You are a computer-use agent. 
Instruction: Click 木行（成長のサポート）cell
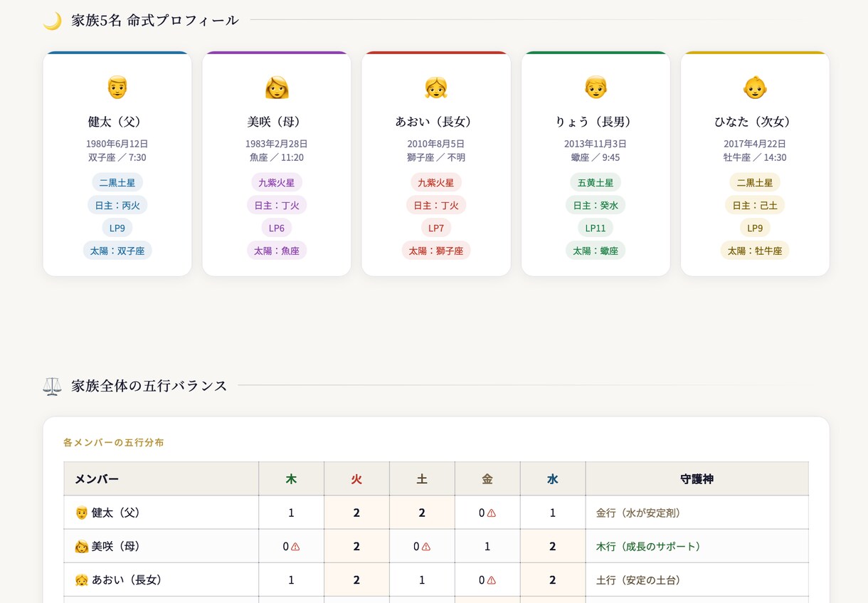(x=697, y=546)
